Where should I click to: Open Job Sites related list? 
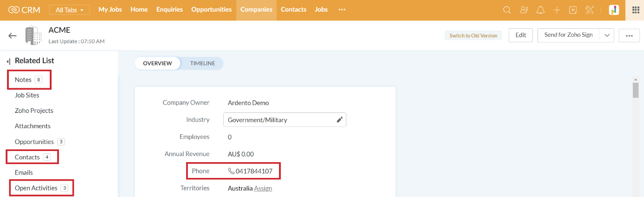tap(27, 95)
